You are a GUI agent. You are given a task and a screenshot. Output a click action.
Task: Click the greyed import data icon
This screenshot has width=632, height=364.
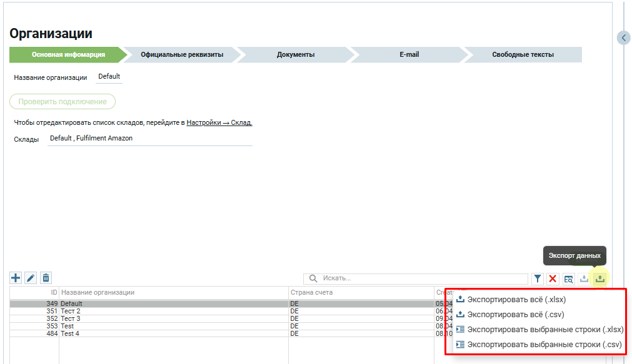tap(584, 278)
